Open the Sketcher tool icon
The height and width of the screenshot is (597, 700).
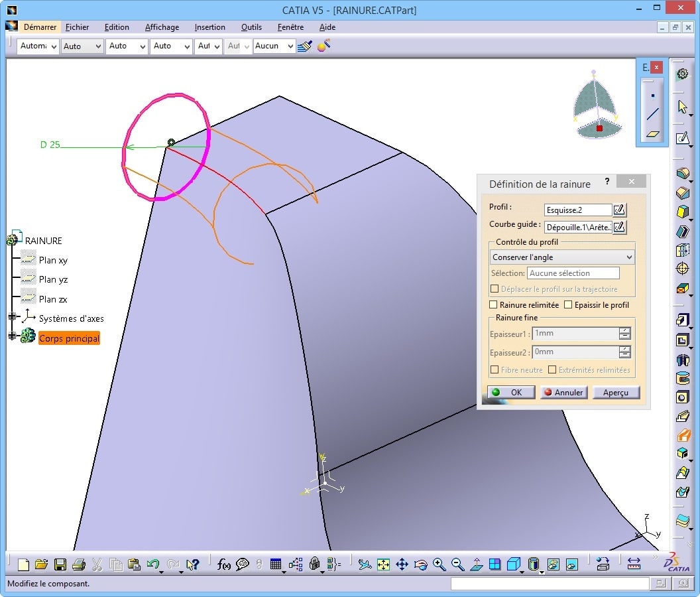pyautogui.click(x=682, y=138)
